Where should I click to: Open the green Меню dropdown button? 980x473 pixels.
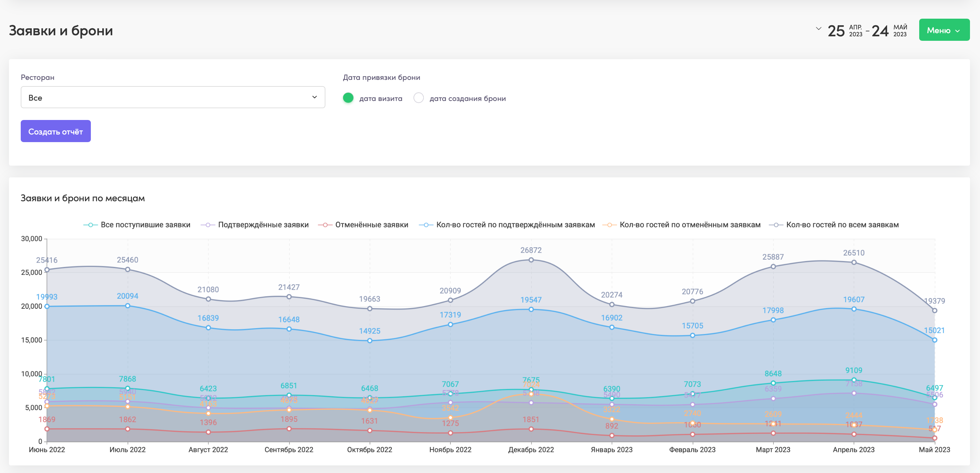tap(944, 30)
